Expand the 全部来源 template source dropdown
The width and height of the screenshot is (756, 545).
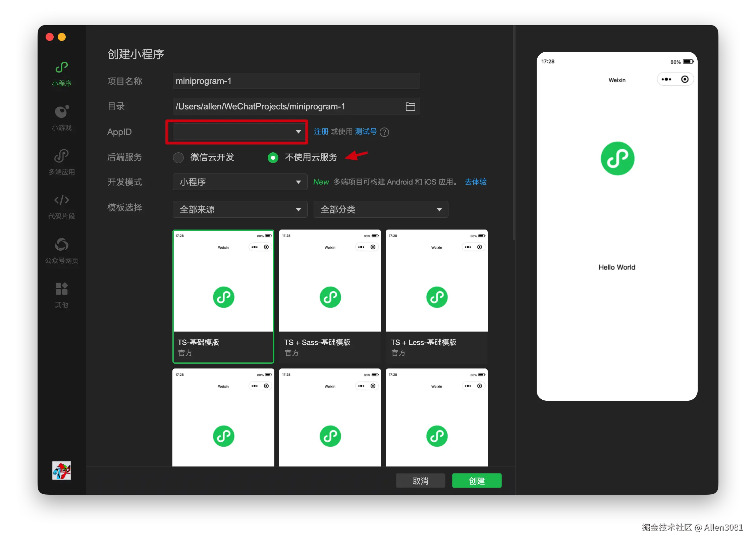(x=240, y=209)
